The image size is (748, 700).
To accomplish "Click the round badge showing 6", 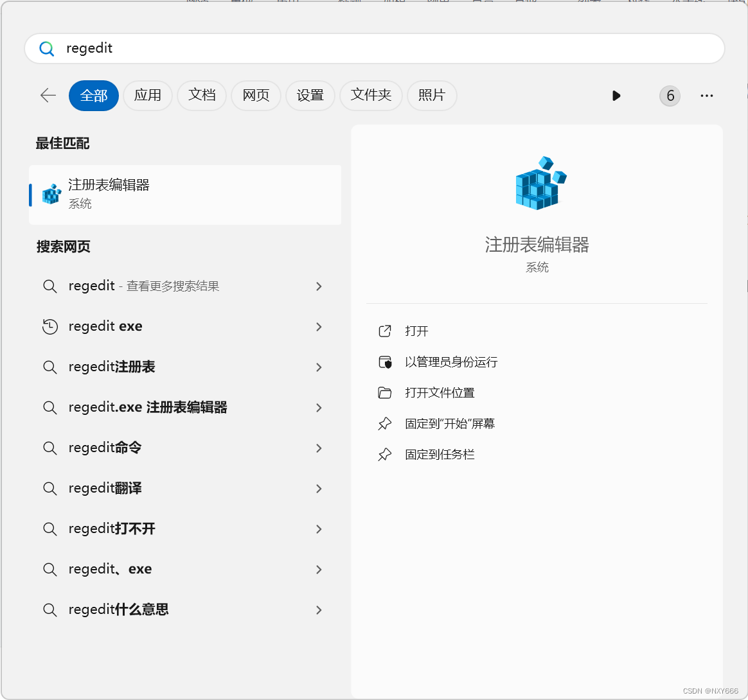I will click(x=670, y=96).
